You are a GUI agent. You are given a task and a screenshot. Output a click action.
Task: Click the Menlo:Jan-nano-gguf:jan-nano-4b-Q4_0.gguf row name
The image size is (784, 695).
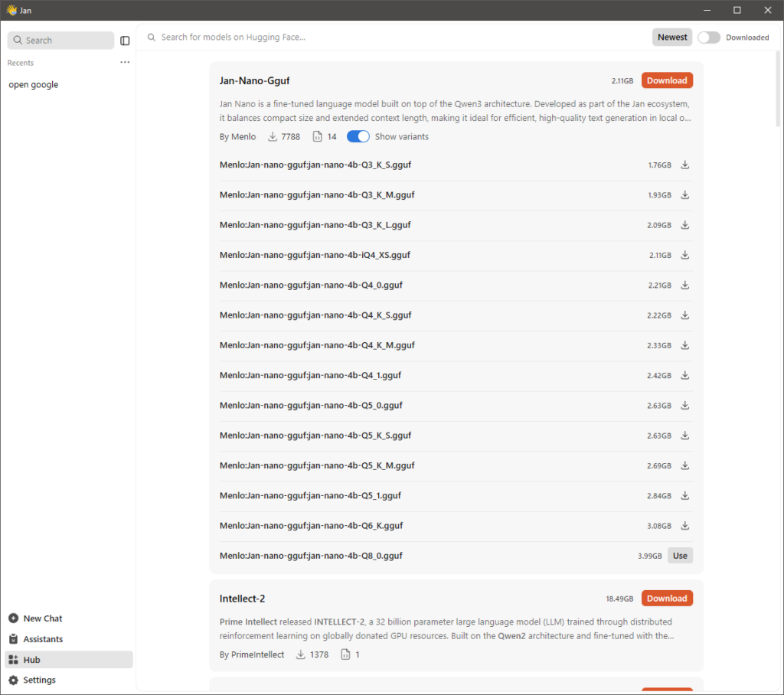point(311,285)
